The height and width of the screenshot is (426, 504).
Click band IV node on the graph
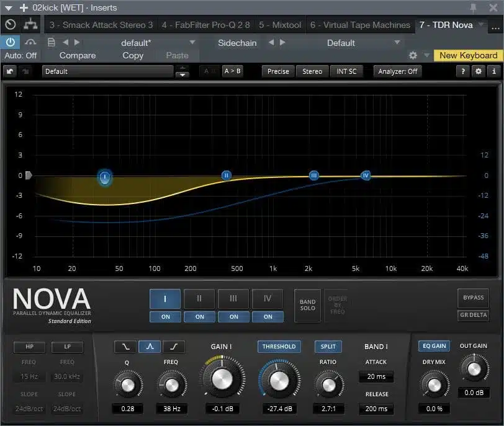click(x=366, y=175)
